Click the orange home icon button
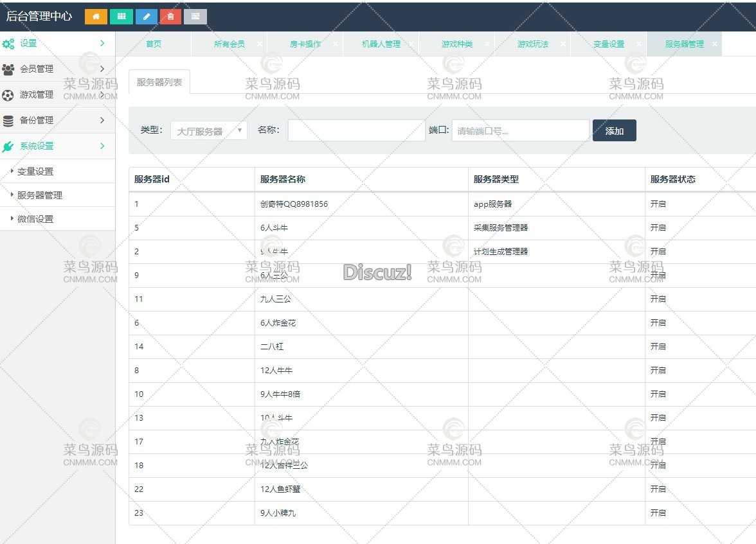Screen dimensions: 756x544 point(96,17)
